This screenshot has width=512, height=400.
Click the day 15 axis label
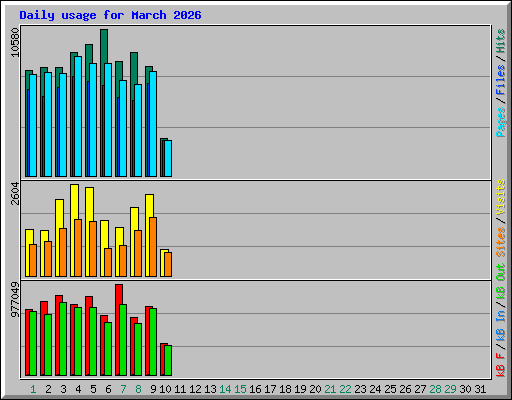pos(240,389)
